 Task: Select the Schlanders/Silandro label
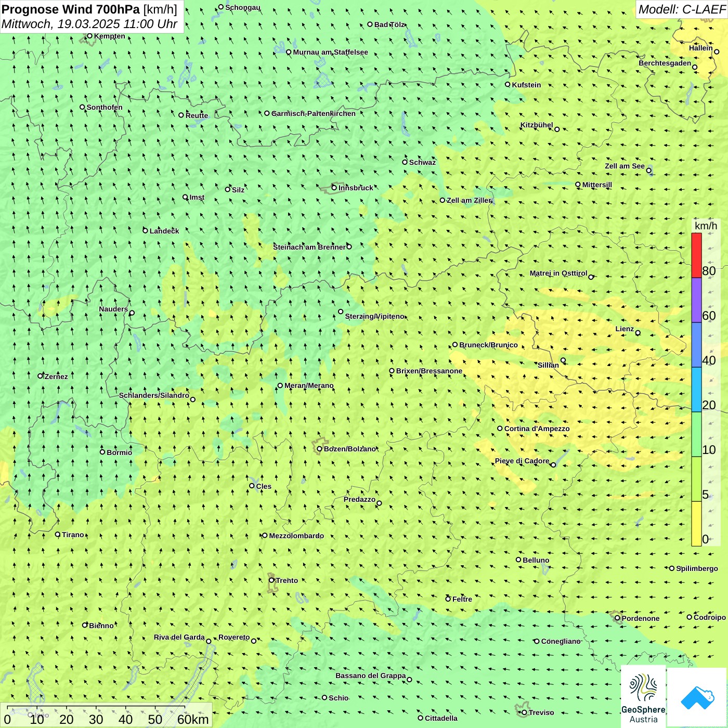(x=154, y=395)
